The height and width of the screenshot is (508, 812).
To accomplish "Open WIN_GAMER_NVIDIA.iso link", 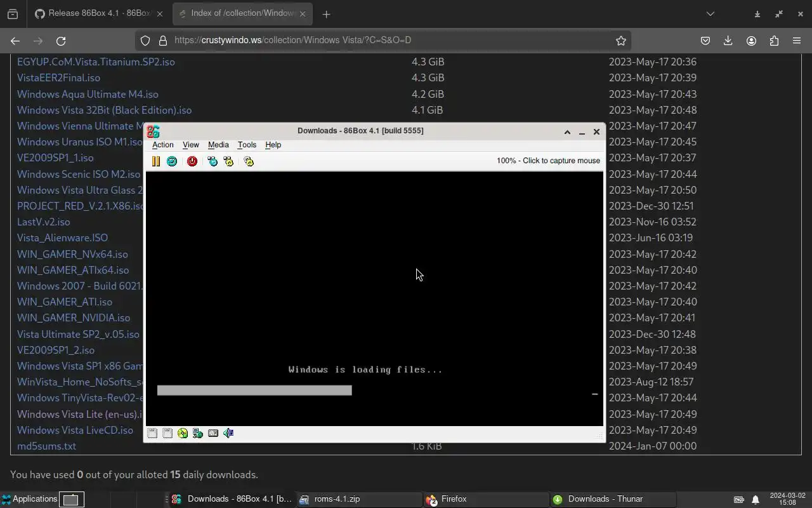I will 74,317.
